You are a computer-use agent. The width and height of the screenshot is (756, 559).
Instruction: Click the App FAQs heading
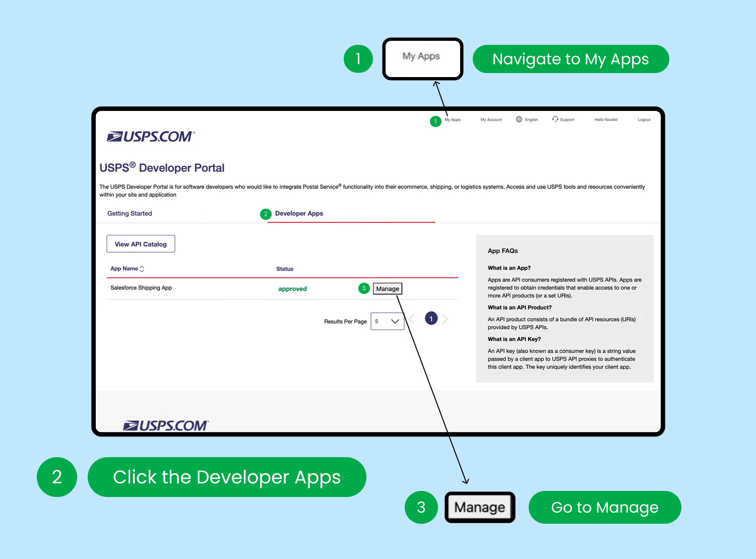502,251
